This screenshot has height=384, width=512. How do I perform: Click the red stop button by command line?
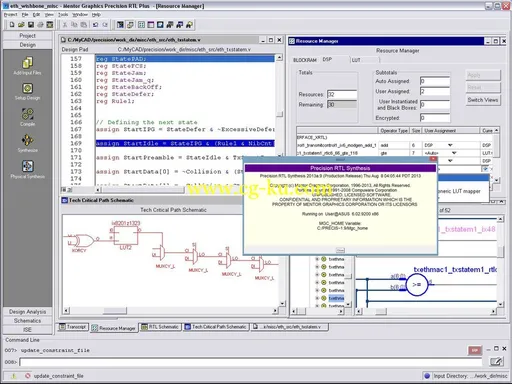pyautogui.click(x=475, y=350)
